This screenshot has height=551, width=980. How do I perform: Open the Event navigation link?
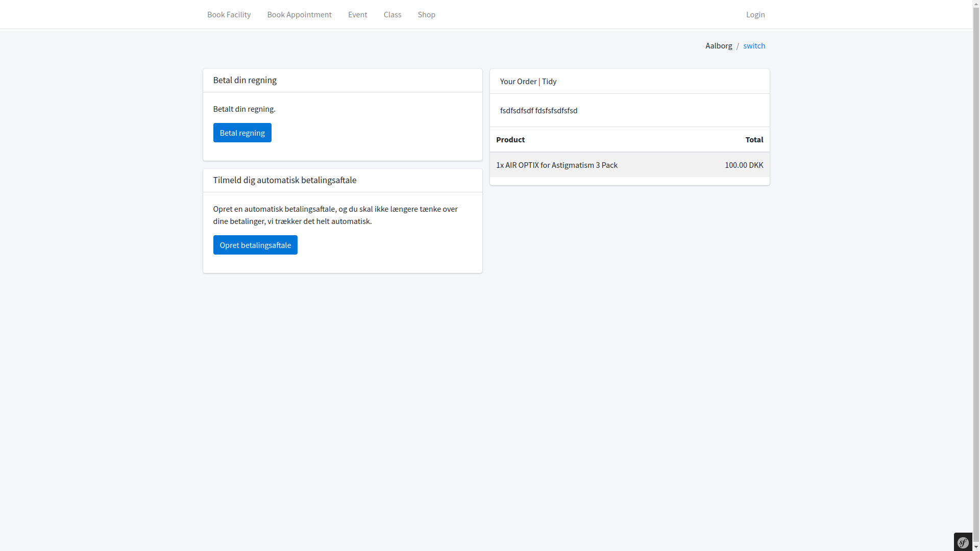pos(357,14)
